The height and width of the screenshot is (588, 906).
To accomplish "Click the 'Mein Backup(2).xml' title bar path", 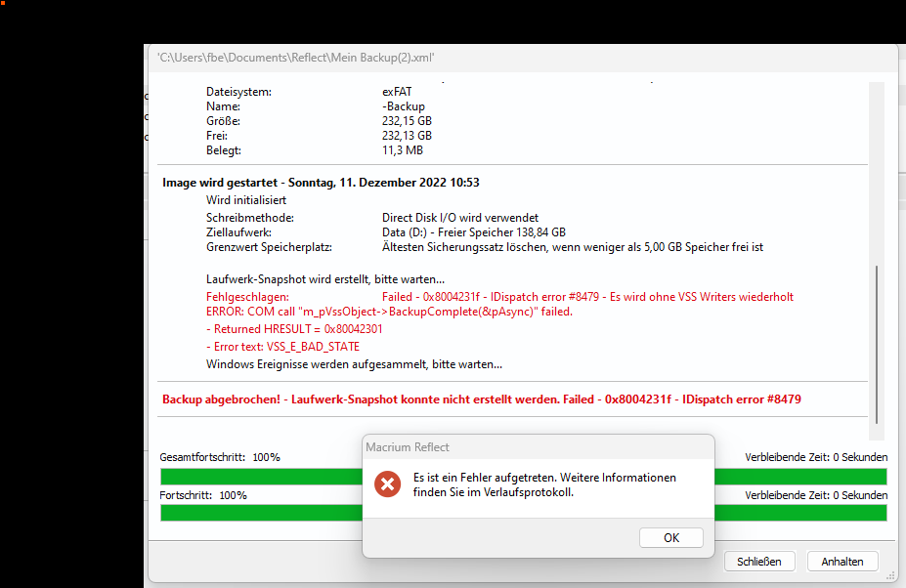I will [296, 58].
